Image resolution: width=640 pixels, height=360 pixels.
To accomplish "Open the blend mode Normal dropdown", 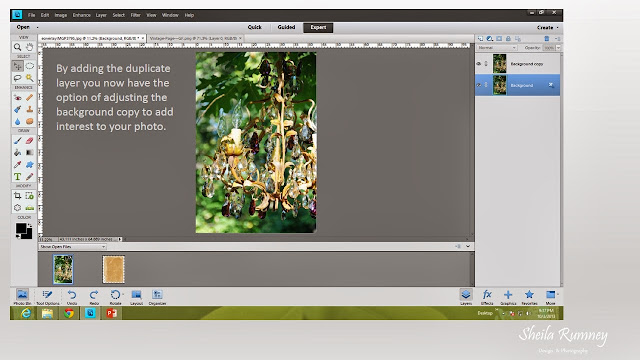I will click(x=497, y=48).
